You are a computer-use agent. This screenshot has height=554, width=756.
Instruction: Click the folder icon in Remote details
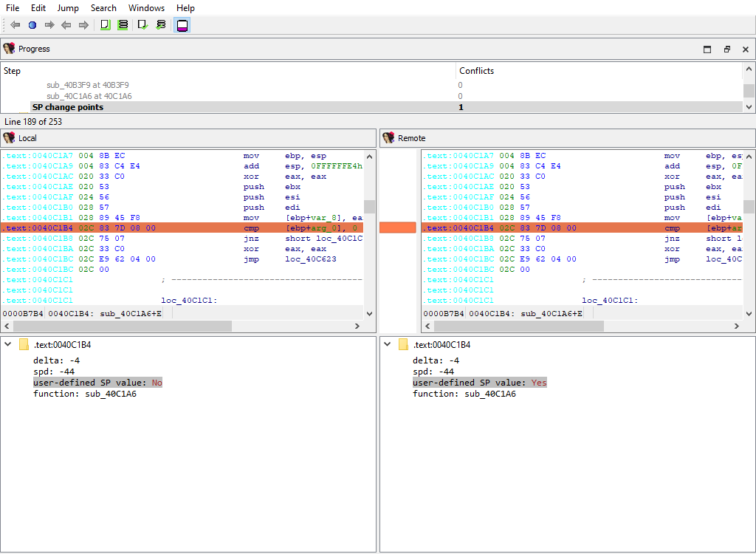tap(403, 345)
